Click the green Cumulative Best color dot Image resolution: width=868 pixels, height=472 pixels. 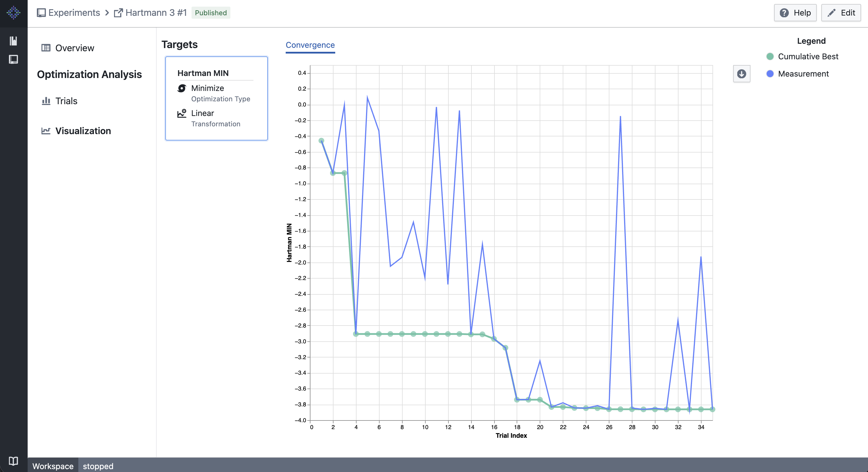coord(770,57)
